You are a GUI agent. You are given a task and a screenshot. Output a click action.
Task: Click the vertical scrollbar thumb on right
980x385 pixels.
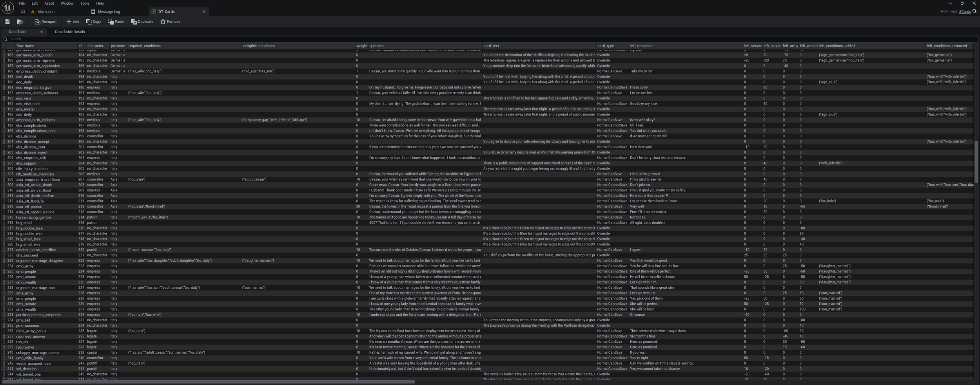[x=976, y=161]
